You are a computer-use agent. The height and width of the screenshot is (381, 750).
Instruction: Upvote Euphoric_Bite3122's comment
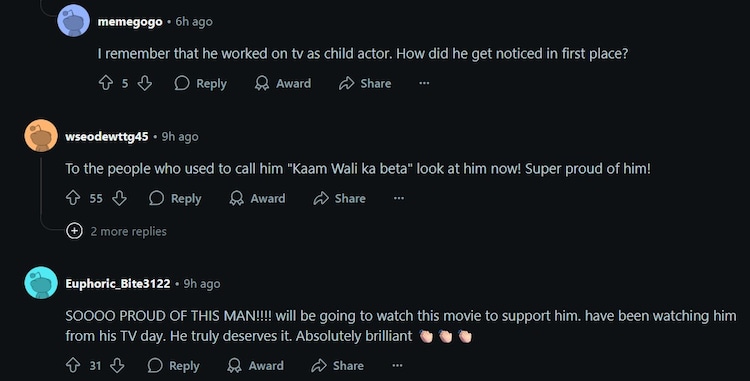tap(73, 366)
